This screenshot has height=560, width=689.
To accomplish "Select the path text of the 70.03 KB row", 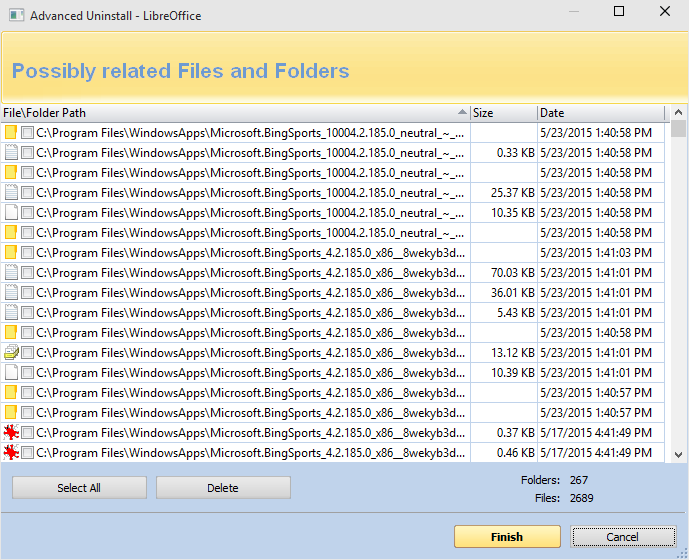I will click(x=250, y=273).
